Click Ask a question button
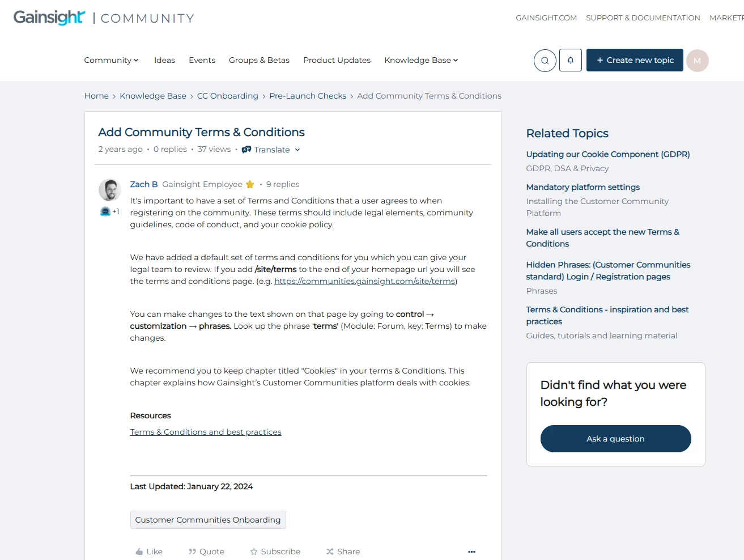 (x=616, y=439)
